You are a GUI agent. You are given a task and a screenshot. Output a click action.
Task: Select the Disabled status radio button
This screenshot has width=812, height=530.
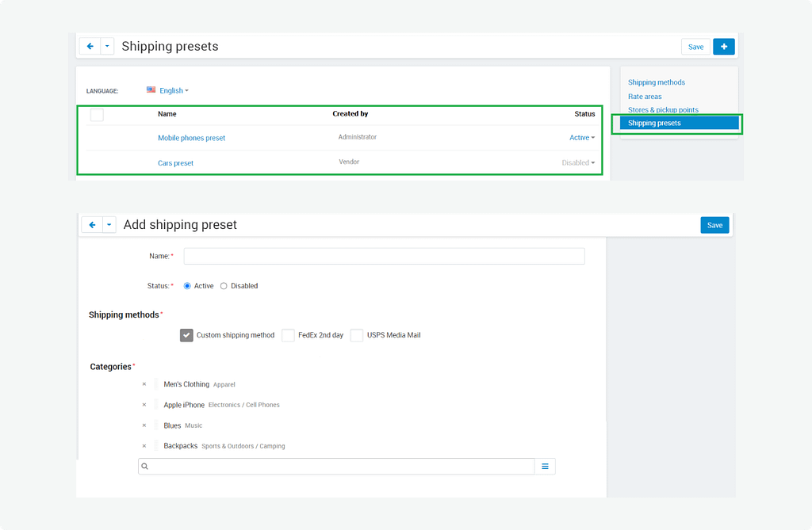click(x=224, y=286)
